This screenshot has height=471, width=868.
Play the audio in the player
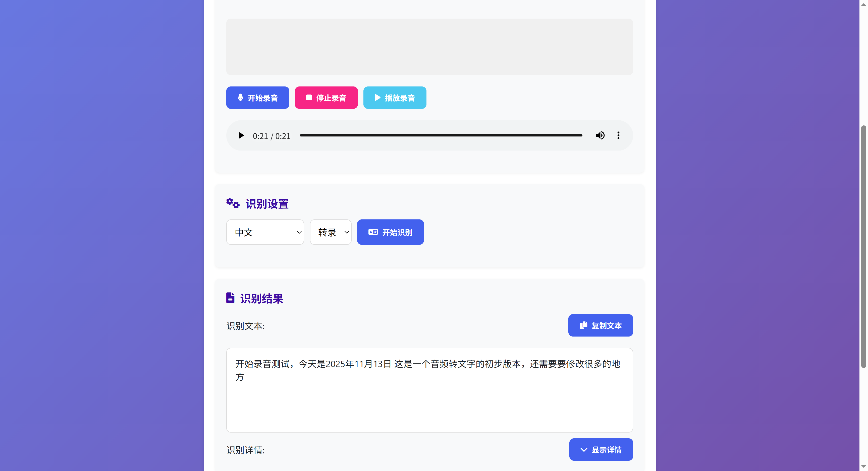pos(241,135)
